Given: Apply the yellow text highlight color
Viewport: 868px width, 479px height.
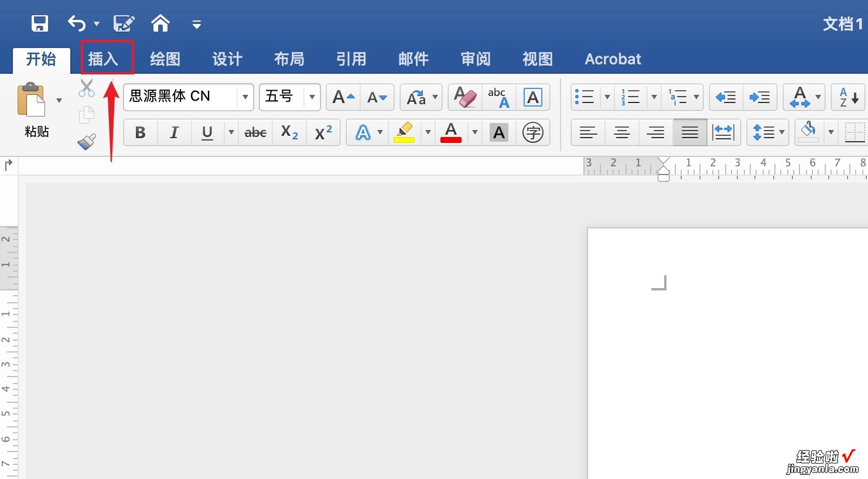Looking at the screenshot, I should coord(404,133).
